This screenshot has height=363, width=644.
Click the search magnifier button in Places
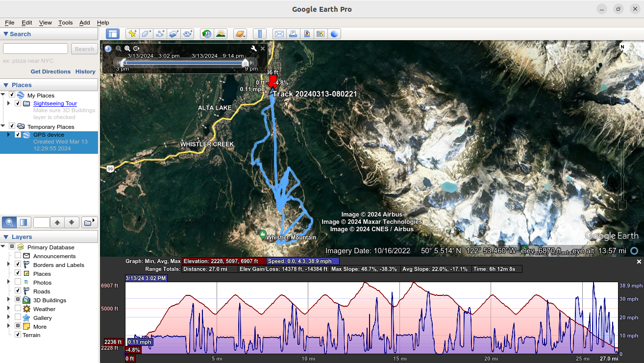click(9, 223)
